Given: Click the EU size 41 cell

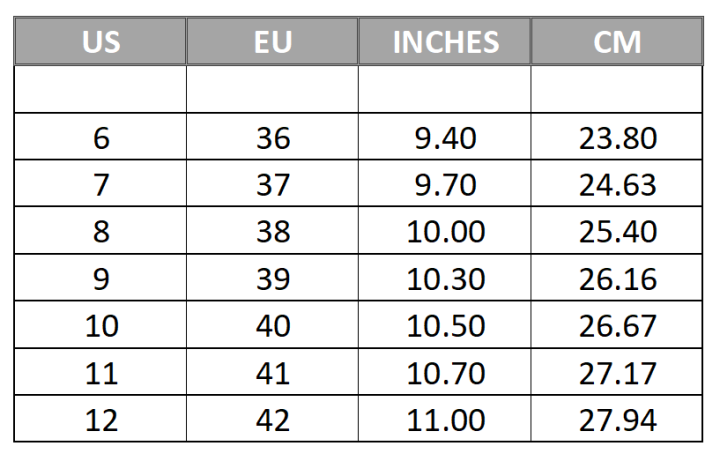Looking at the screenshot, I should (x=272, y=372).
